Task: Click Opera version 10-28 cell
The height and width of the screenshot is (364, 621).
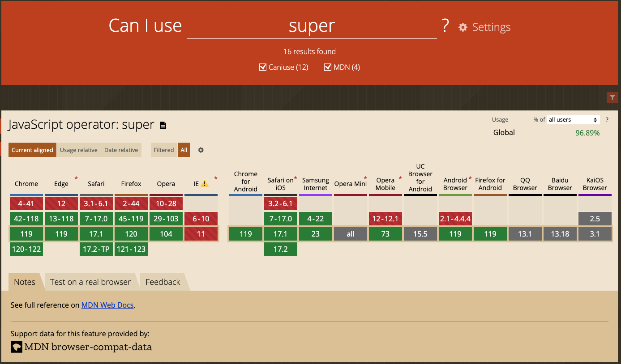Action: coord(166,203)
